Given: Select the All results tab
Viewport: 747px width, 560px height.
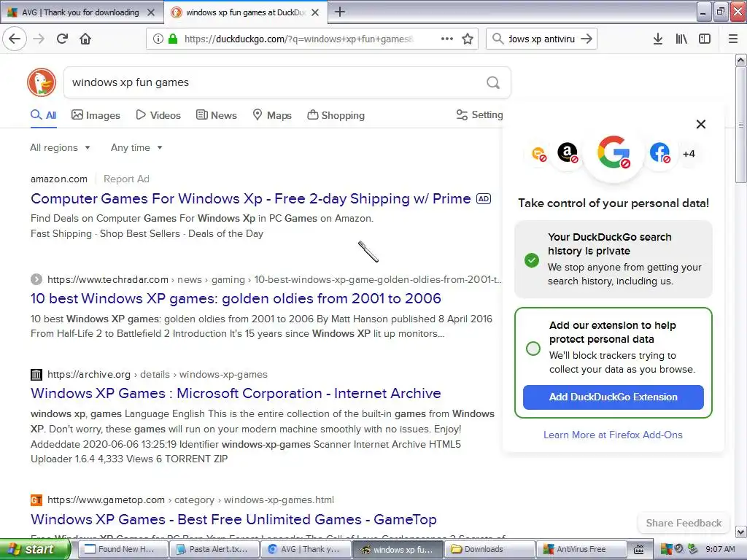Looking at the screenshot, I should click(44, 114).
